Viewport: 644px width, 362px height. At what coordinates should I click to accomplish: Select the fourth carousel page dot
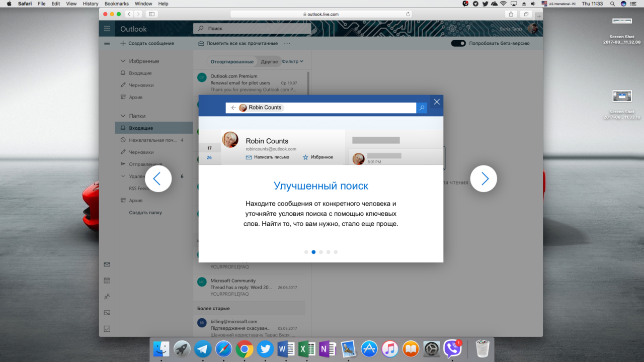[328, 252]
